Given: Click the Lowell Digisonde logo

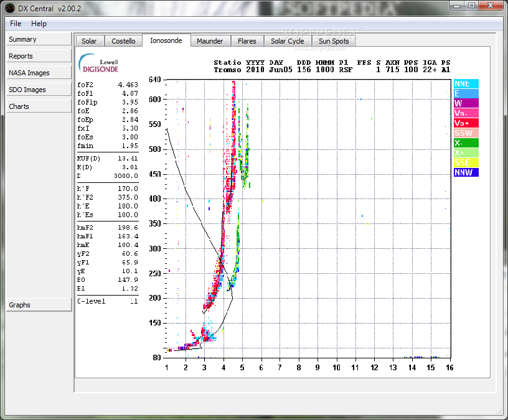Looking at the screenshot, I should coord(98,63).
